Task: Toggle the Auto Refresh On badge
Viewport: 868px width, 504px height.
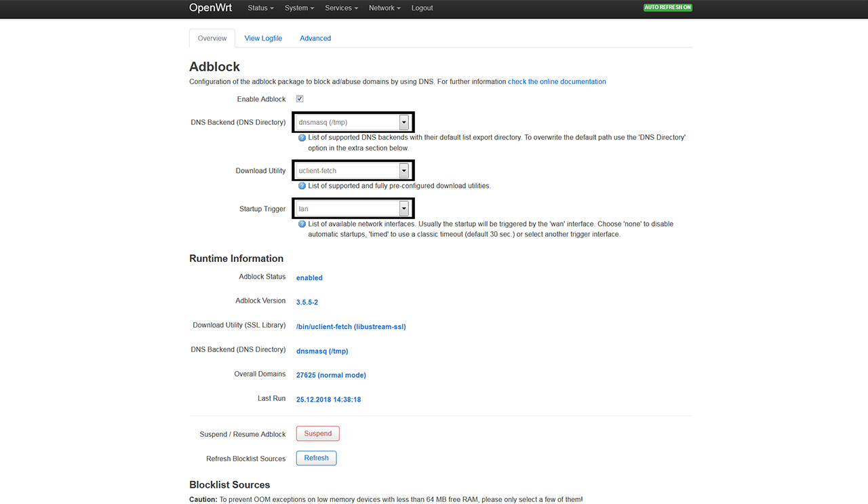Action: pos(668,7)
